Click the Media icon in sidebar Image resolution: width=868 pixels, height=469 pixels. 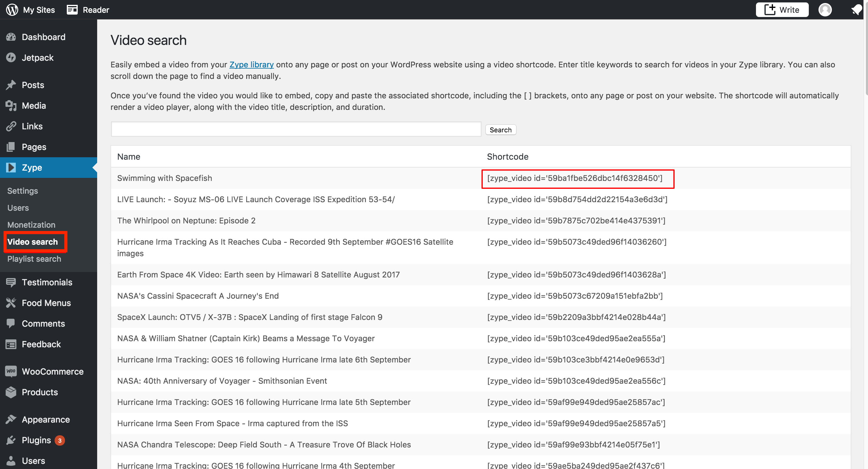[x=11, y=105]
